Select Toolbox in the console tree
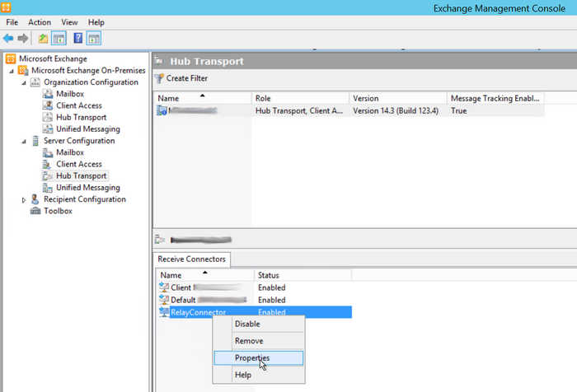The image size is (577, 392). pyautogui.click(x=59, y=211)
